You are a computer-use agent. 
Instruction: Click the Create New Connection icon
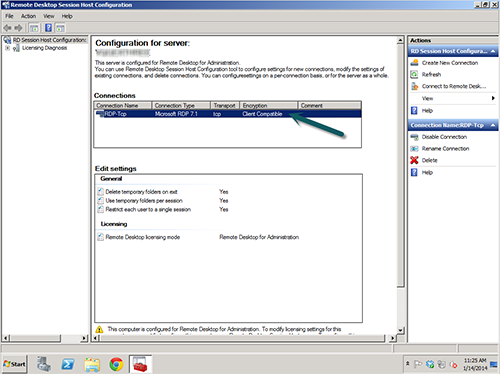tap(414, 63)
